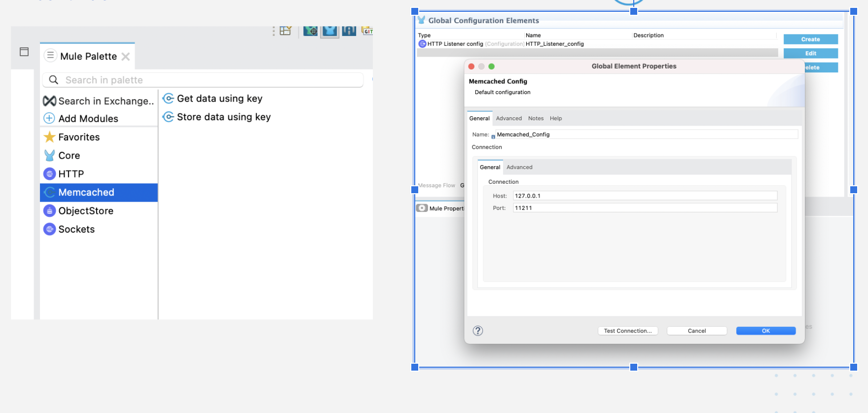
Task: Edit the Name field Memcached_Config
Action: pyautogui.click(x=647, y=134)
